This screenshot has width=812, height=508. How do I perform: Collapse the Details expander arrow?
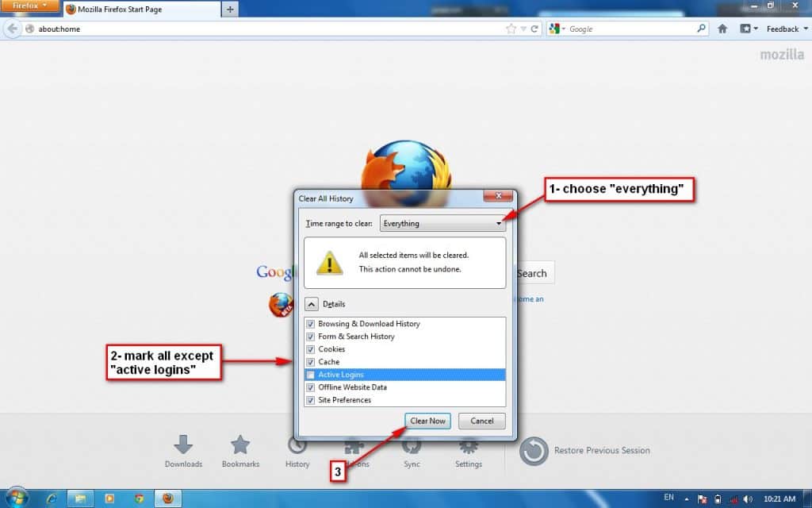(x=312, y=304)
